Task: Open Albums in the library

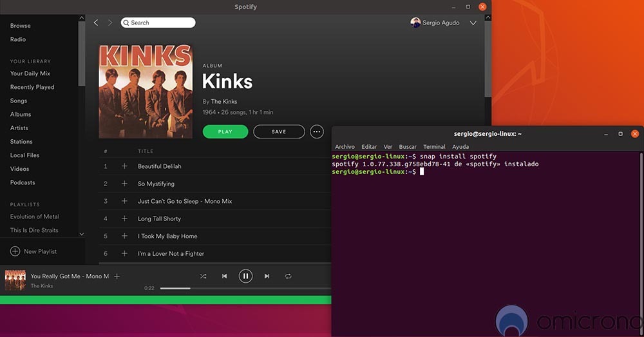Action: pyautogui.click(x=21, y=114)
